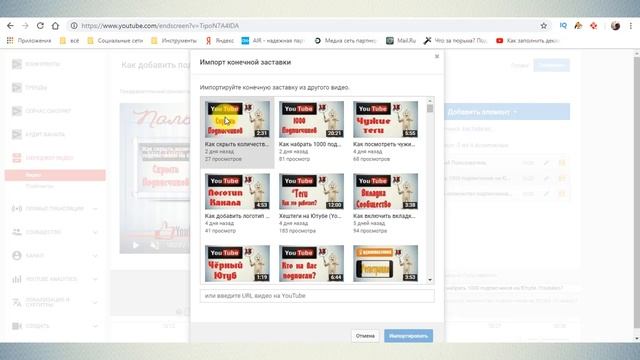Select the Чужие теги video thumbnail
Viewport: 640px width, 360px height.
(385, 119)
